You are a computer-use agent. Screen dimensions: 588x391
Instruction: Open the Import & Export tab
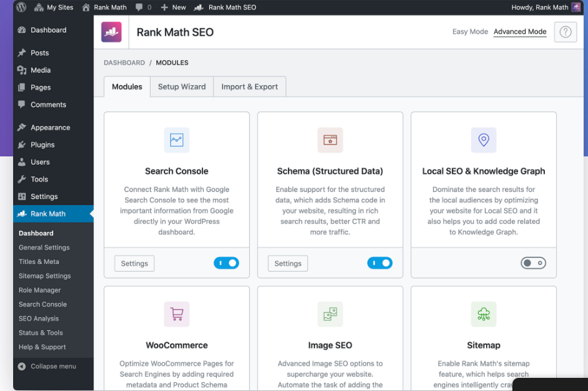pyautogui.click(x=250, y=87)
